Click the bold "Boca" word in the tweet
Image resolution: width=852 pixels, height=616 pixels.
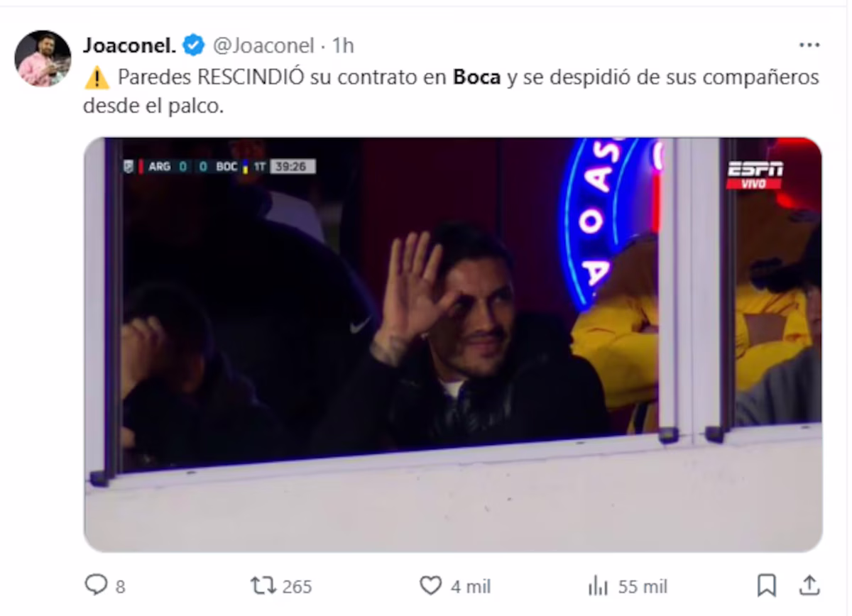(476, 77)
